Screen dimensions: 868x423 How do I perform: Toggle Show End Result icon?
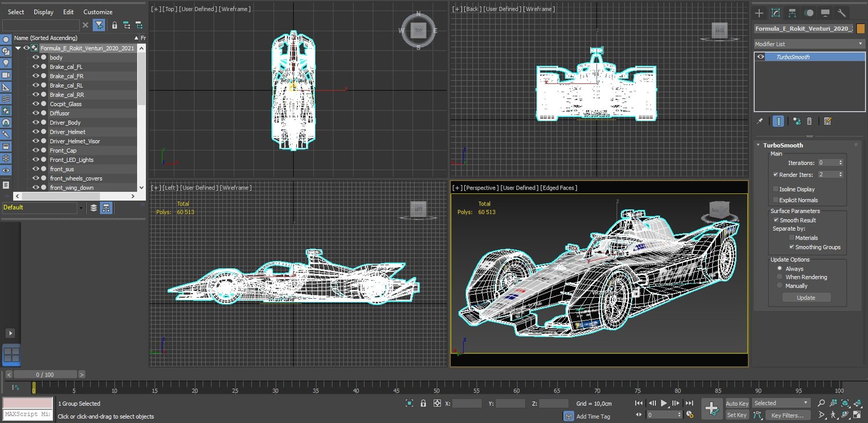point(778,121)
